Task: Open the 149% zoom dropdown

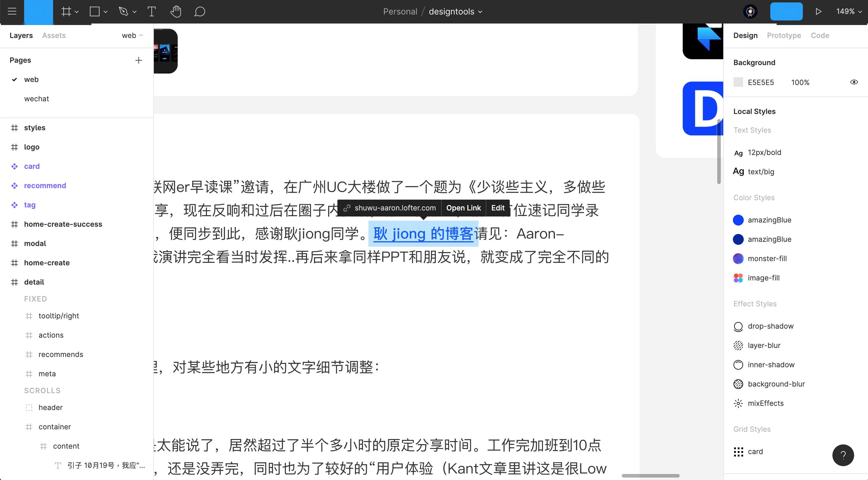Action: click(x=848, y=11)
